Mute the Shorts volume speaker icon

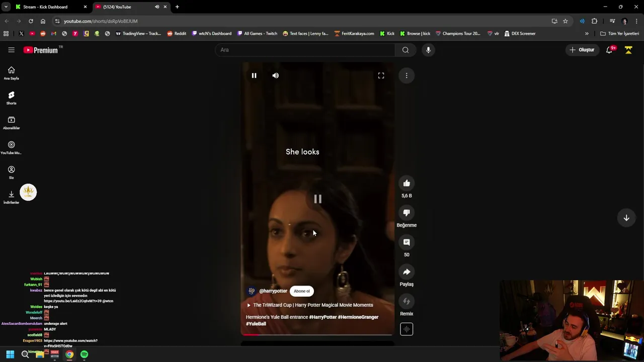tap(275, 75)
